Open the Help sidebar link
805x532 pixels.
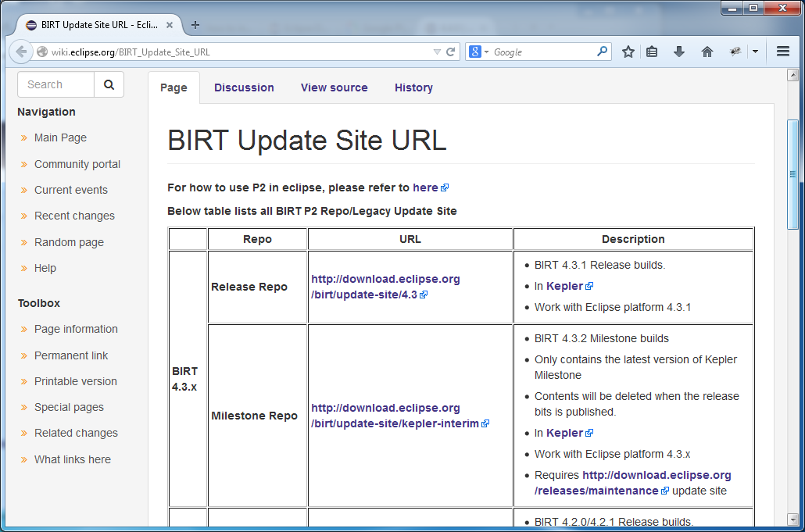[45, 268]
